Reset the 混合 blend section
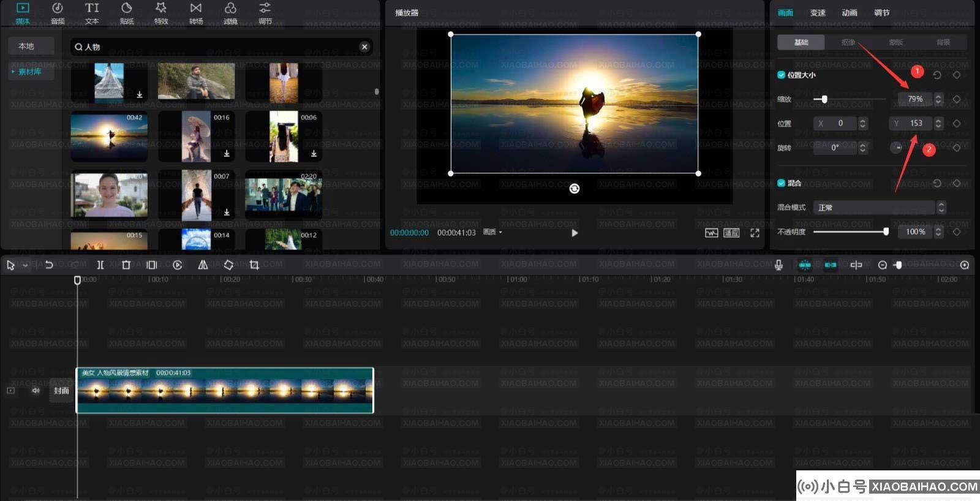The width and height of the screenshot is (980, 501). (x=937, y=183)
